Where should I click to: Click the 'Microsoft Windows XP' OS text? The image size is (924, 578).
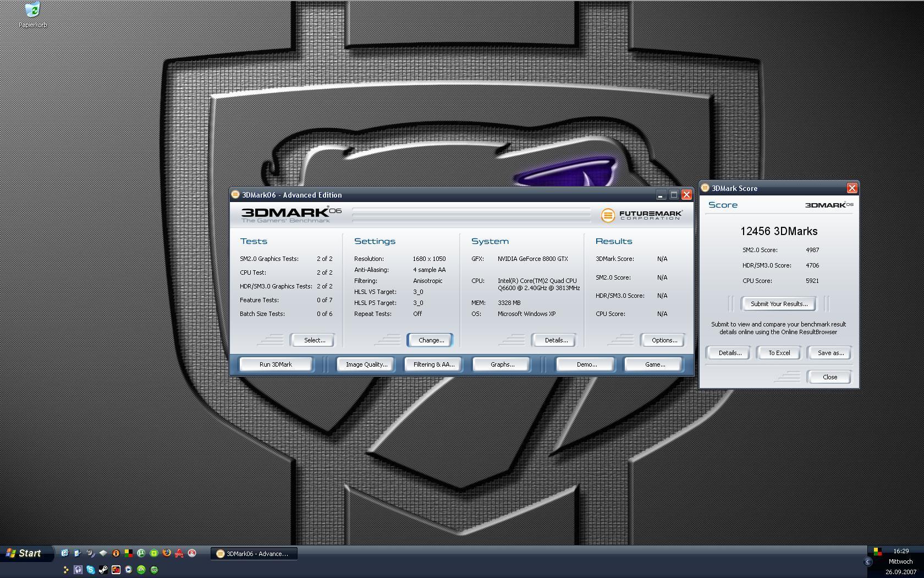click(x=526, y=314)
